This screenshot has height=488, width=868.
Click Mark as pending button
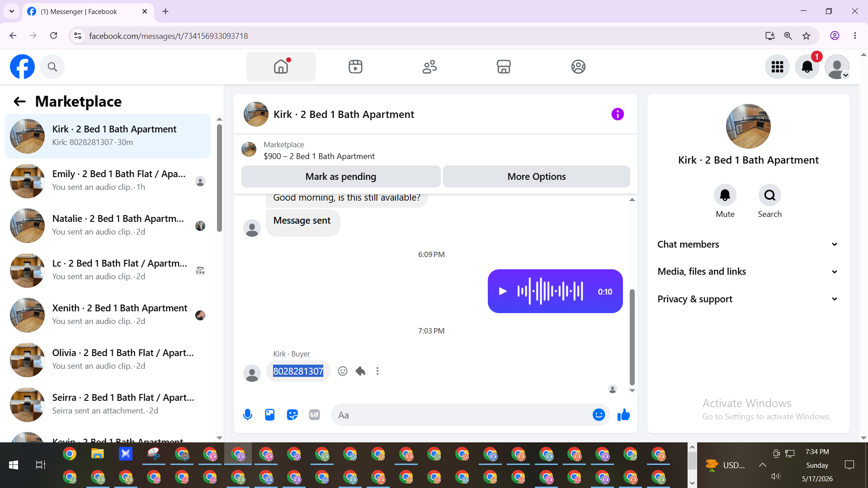click(x=341, y=177)
